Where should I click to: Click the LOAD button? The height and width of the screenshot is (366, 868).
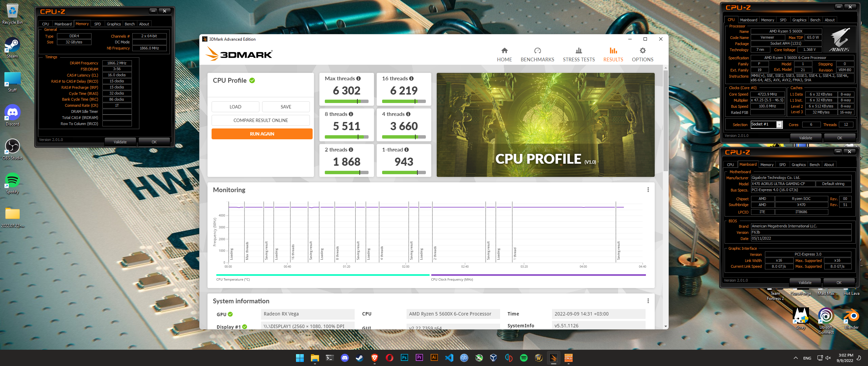tap(235, 107)
